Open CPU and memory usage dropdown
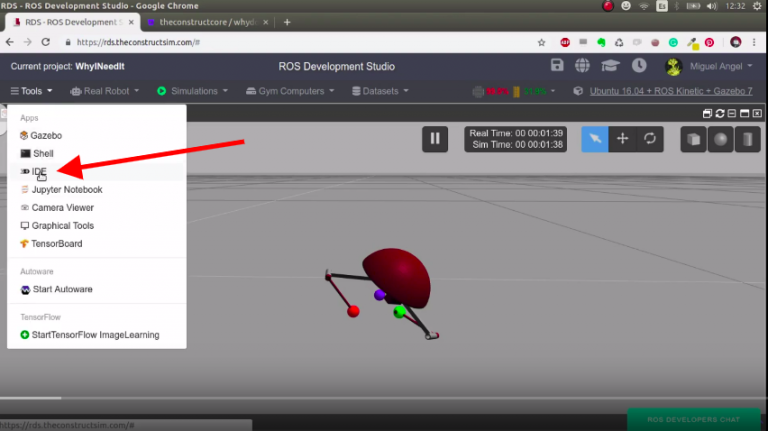 point(514,91)
